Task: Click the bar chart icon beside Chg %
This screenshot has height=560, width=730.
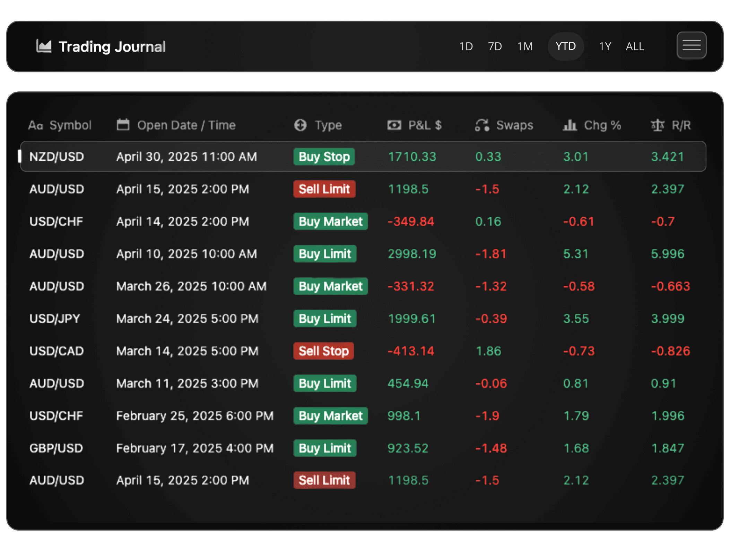Action: (x=570, y=125)
